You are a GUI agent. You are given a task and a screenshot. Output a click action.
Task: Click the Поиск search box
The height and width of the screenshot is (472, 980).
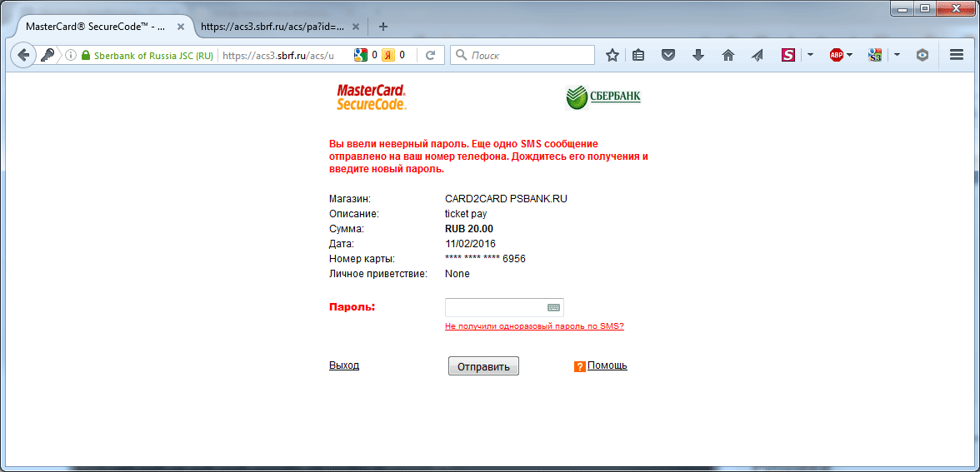click(522, 55)
